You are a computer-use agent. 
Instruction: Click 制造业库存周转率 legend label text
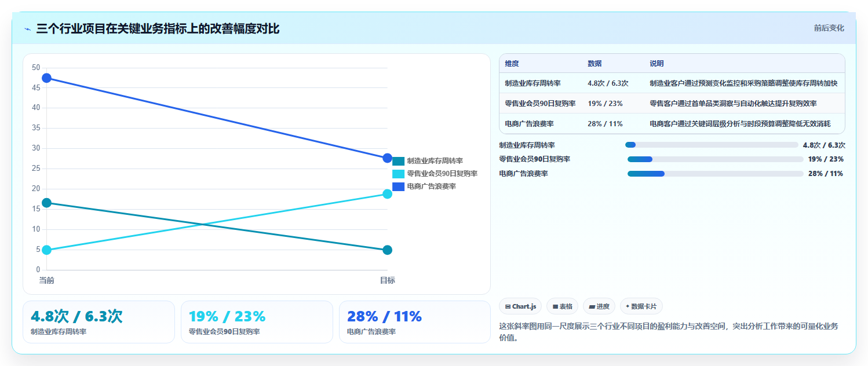[x=435, y=161]
